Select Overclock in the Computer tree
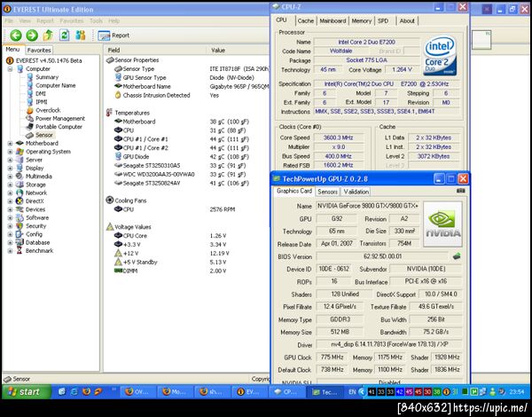This screenshot has height=417, width=532. pyautogui.click(x=49, y=110)
